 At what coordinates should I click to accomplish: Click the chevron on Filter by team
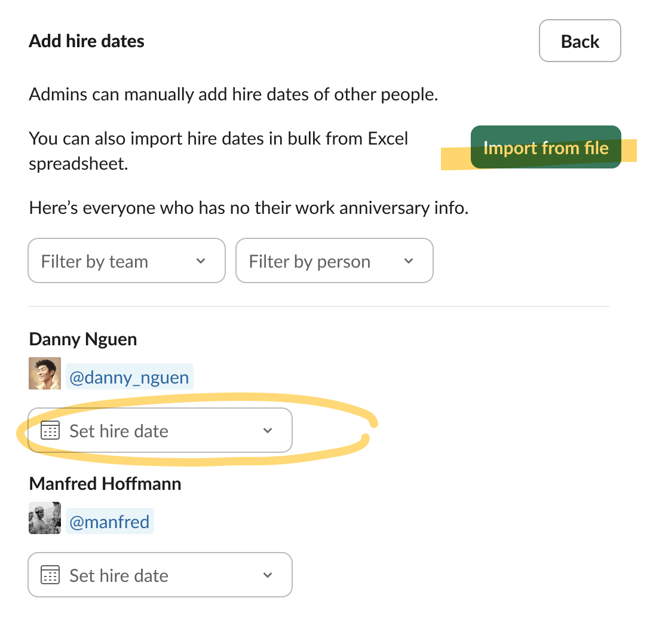(x=200, y=260)
